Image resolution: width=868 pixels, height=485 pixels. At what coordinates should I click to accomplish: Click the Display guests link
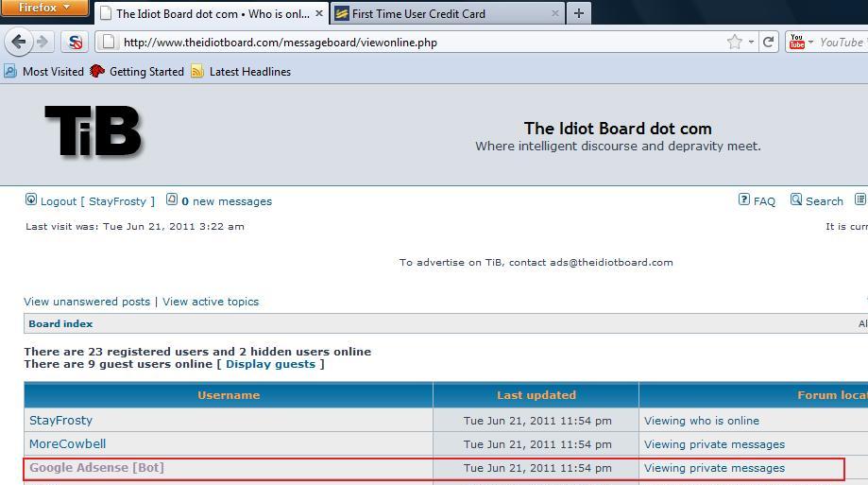[x=271, y=364]
